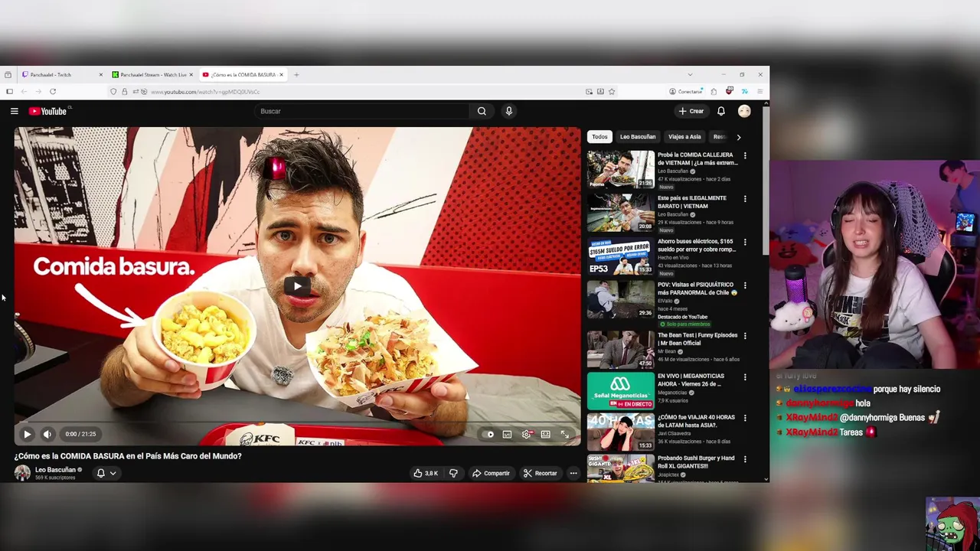The image size is (980, 551).
Task: Switch to Panchaalel Stream - Watch Live tab
Action: point(153,74)
